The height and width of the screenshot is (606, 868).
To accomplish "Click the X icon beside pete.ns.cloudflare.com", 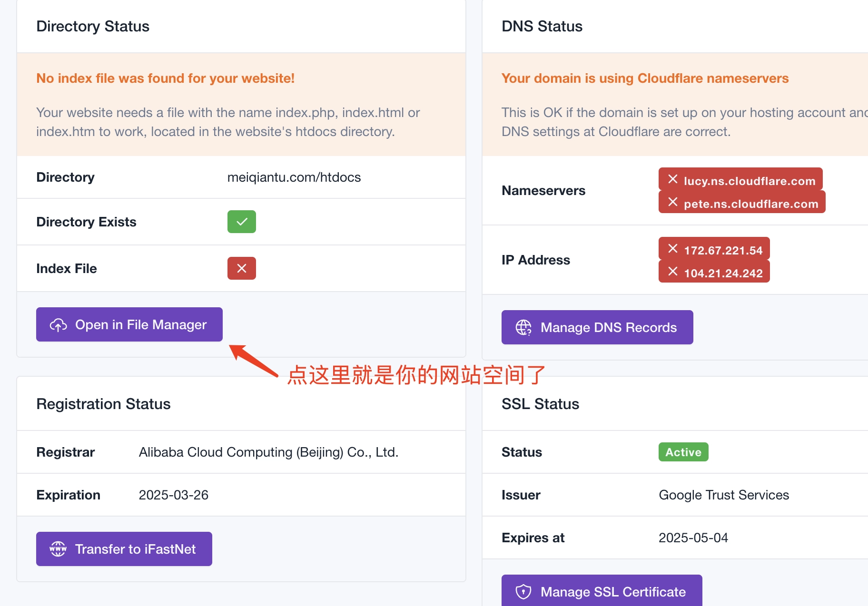I will coord(672,202).
